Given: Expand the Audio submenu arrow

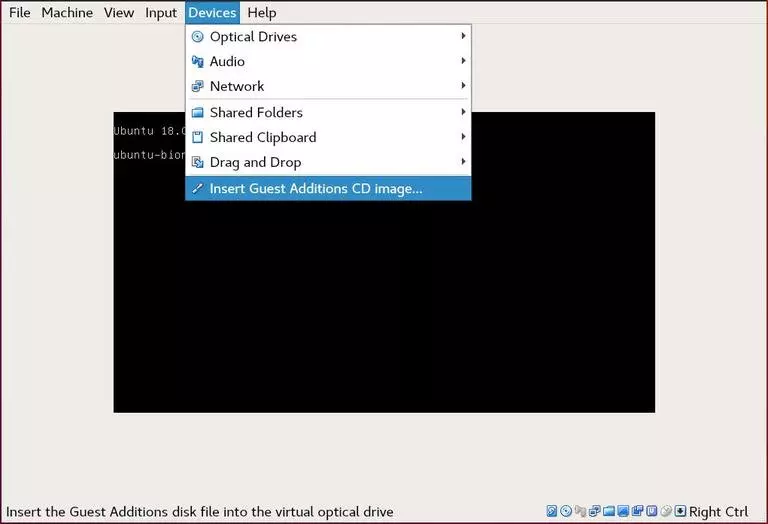Looking at the screenshot, I should pos(463,61).
